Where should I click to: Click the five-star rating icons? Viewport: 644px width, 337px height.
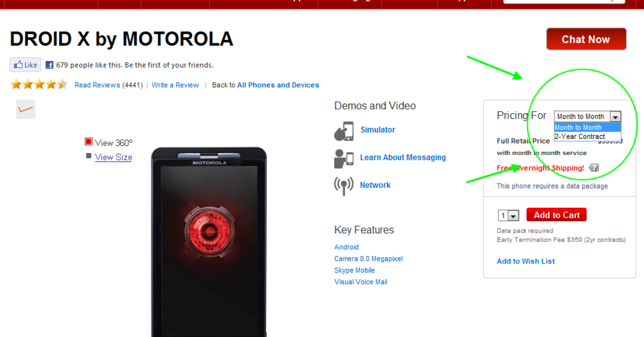coord(39,85)
